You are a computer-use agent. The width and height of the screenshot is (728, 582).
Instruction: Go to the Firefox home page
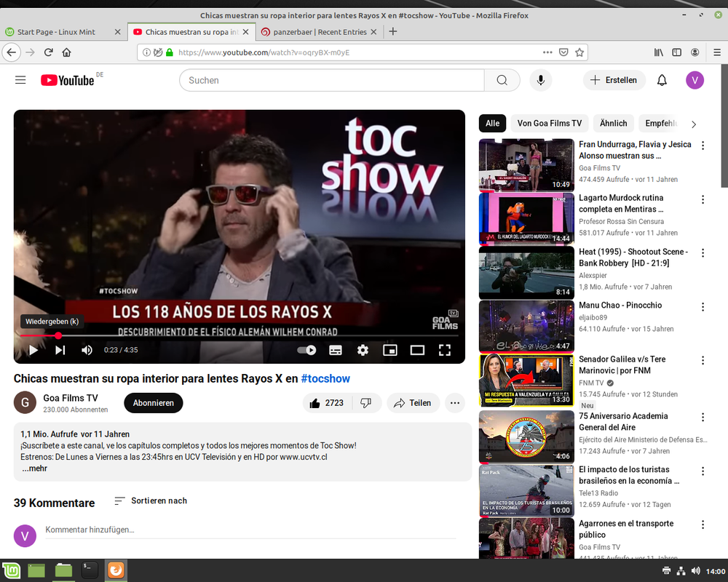[66, 52]
